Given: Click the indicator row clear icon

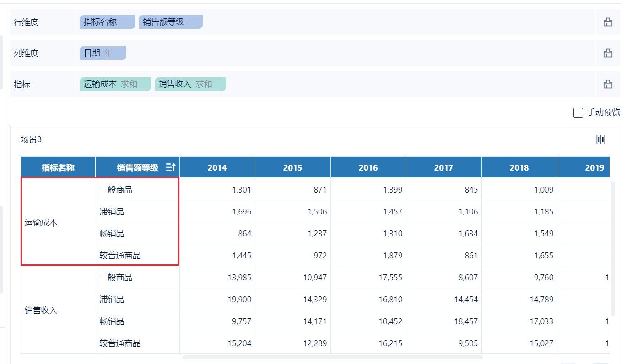Looking at the screenshot, I should point(608,84).
